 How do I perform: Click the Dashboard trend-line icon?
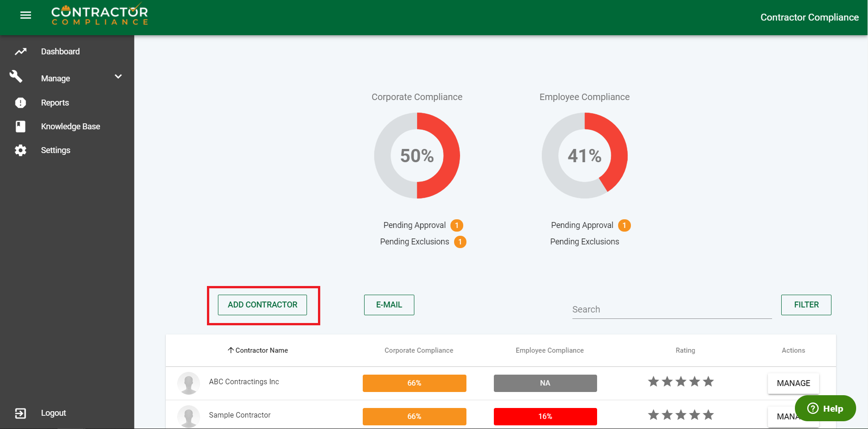[x=21, y=52]
